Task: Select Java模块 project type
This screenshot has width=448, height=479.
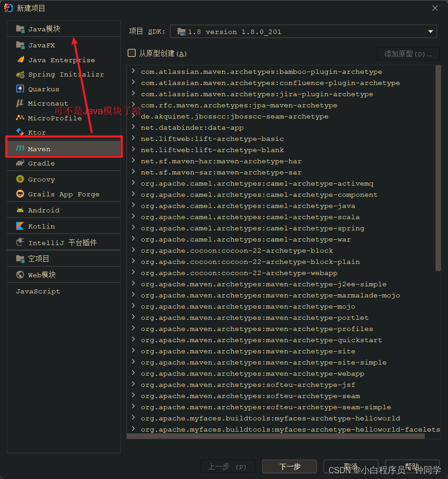Action: (x=63, y=29)
